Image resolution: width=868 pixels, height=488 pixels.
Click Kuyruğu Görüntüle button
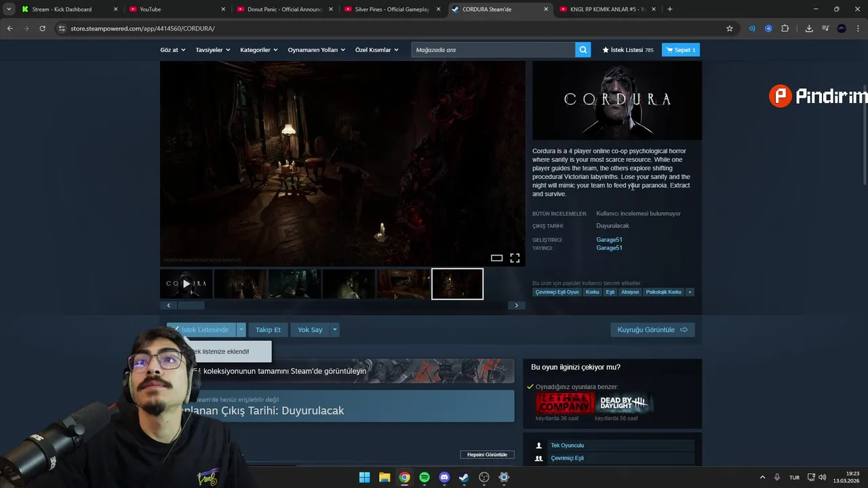(652, 329)
